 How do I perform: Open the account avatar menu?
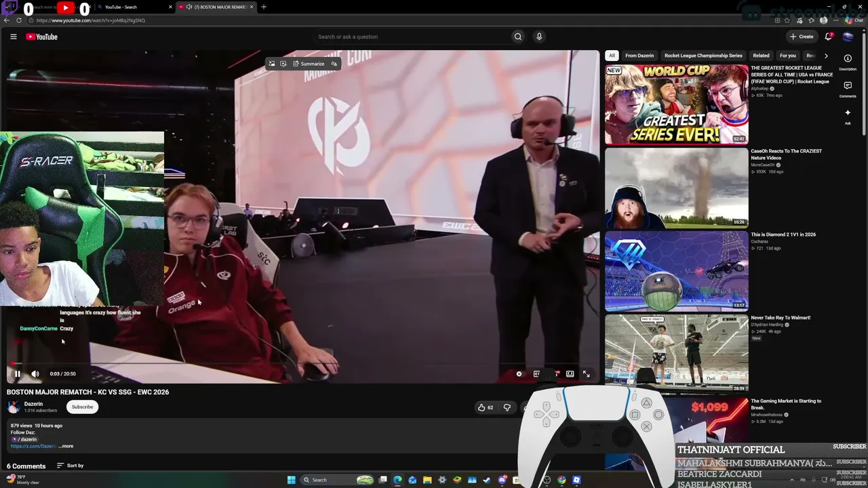coord(848,37)
